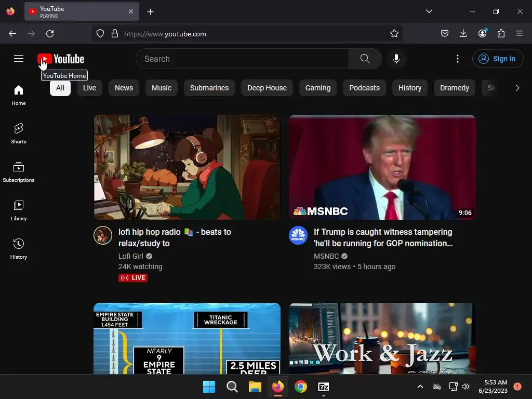Switch to Chrome in taskbar
This screenshot has height=399, width=532.
click(x=301, y=387)
